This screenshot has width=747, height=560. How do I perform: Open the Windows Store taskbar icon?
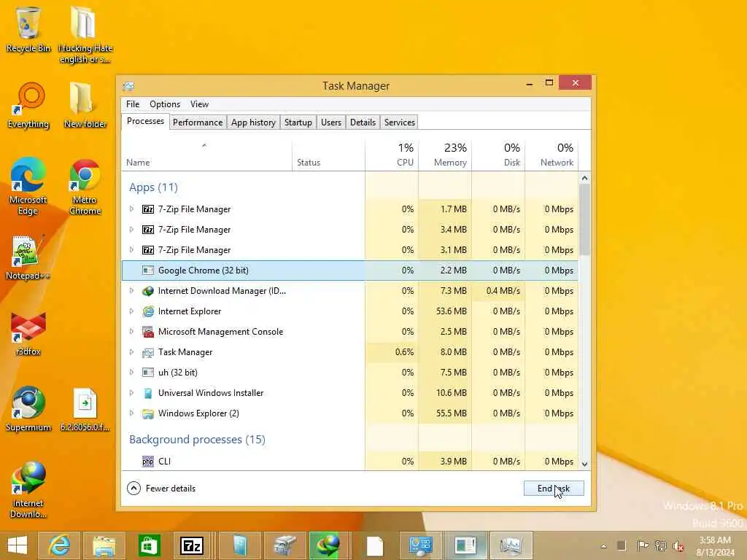[149, 545]
